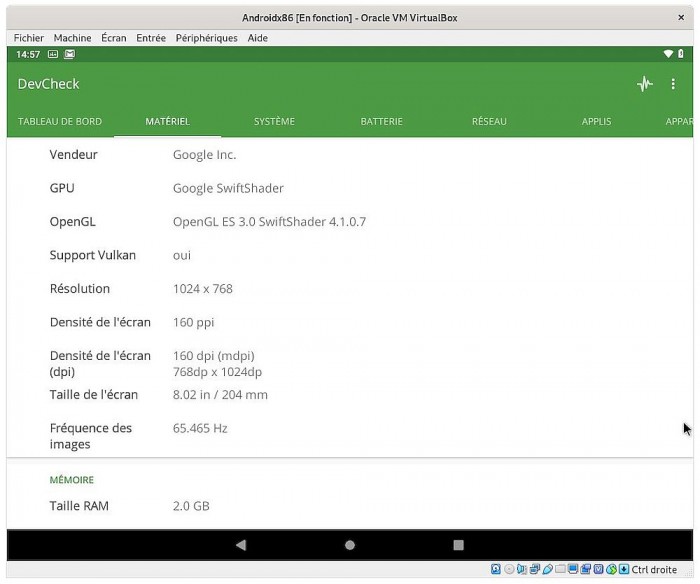Switch to the Système tab

tap(274, 122)
